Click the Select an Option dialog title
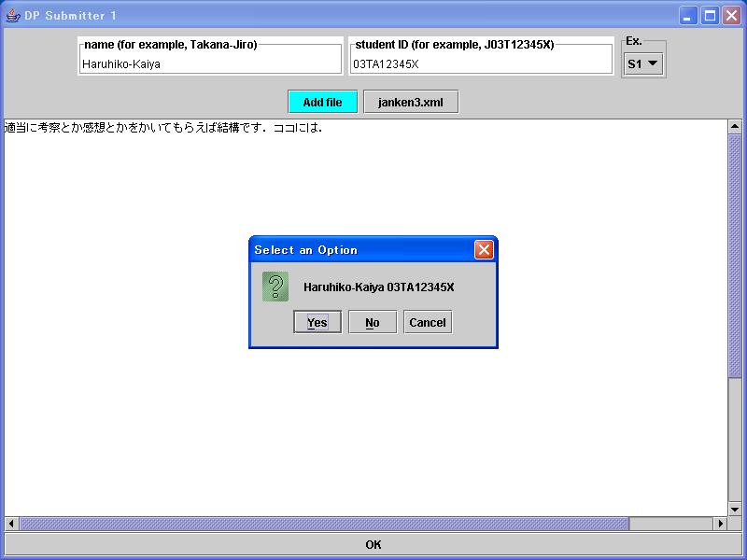 (x=306, y=250)
